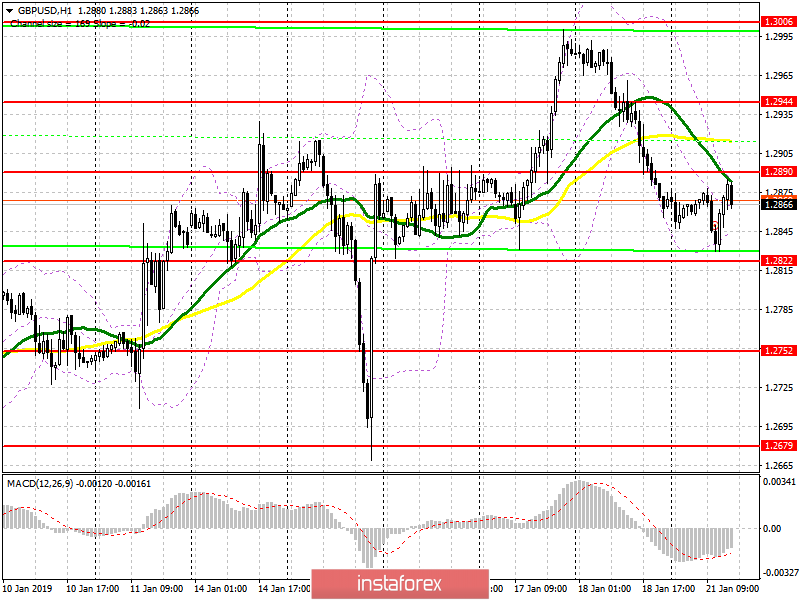
Task: Select the GBPUSD,H1 chart title text
Action: click(44, 11)
